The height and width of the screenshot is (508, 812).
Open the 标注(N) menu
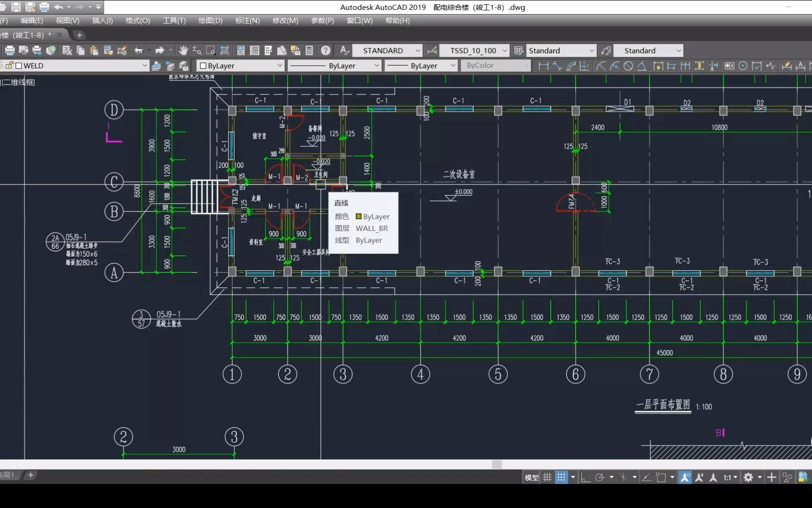[x=247, y=21]
